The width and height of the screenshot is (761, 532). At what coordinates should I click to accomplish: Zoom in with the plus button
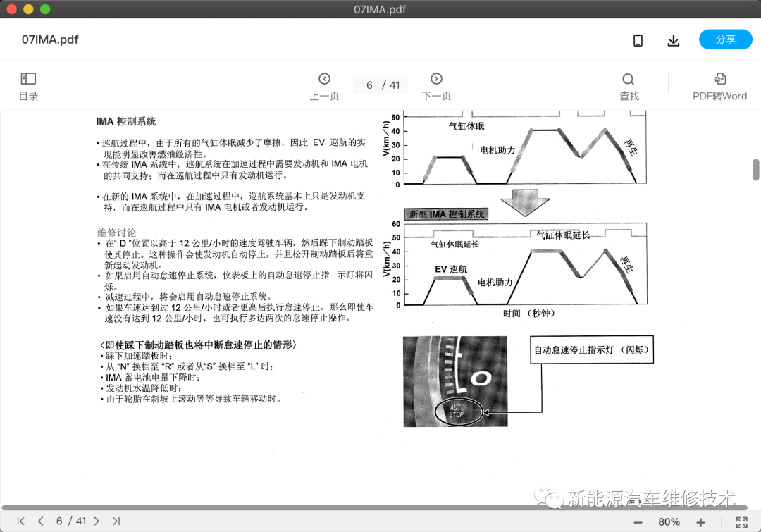point(700,522)
